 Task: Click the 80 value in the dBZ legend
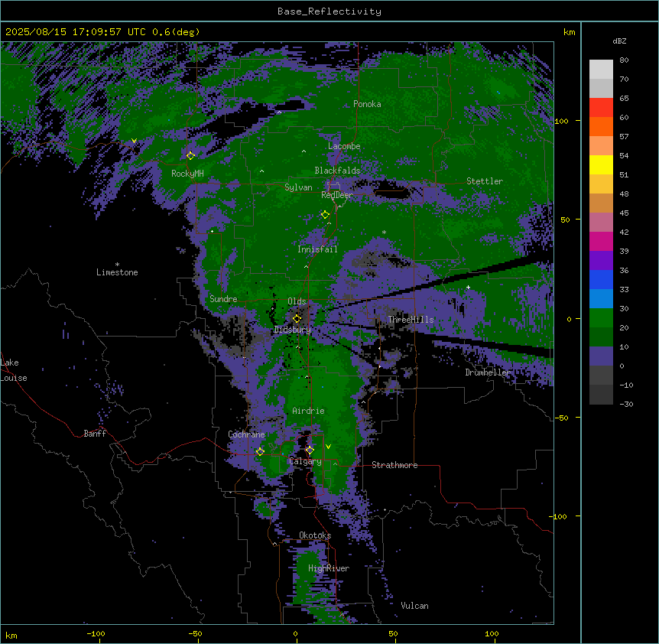[x=624, y=60]
